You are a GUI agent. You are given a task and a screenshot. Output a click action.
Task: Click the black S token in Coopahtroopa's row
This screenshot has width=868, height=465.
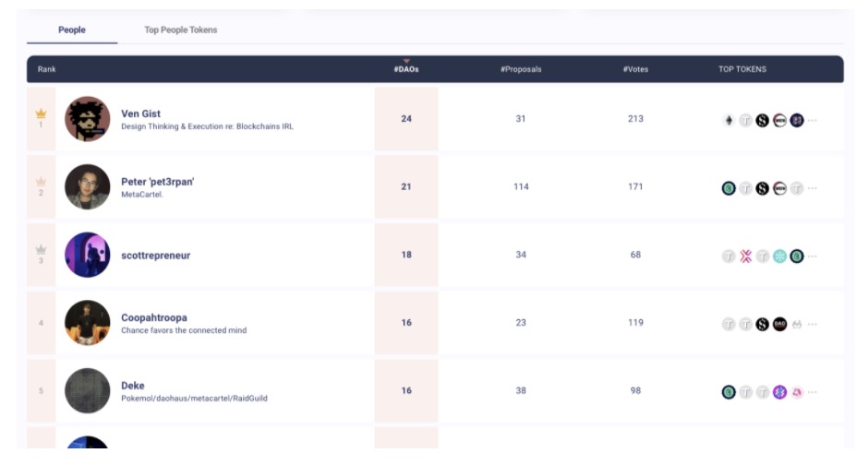(762, 324)
